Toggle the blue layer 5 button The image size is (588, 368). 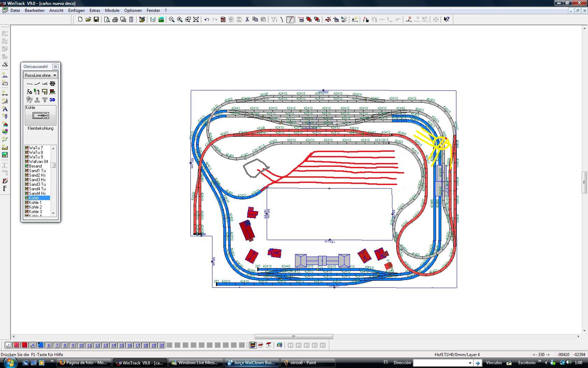tap(41, 345)
